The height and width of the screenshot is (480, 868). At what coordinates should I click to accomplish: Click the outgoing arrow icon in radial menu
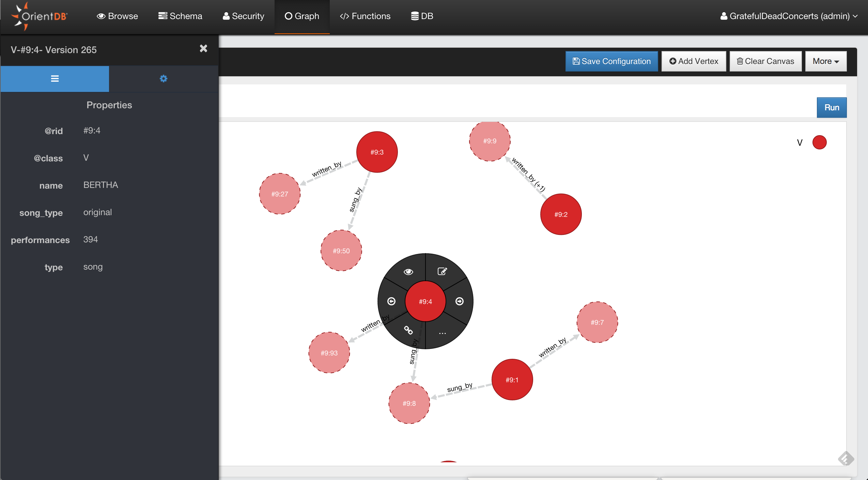(x=459, y=301)
